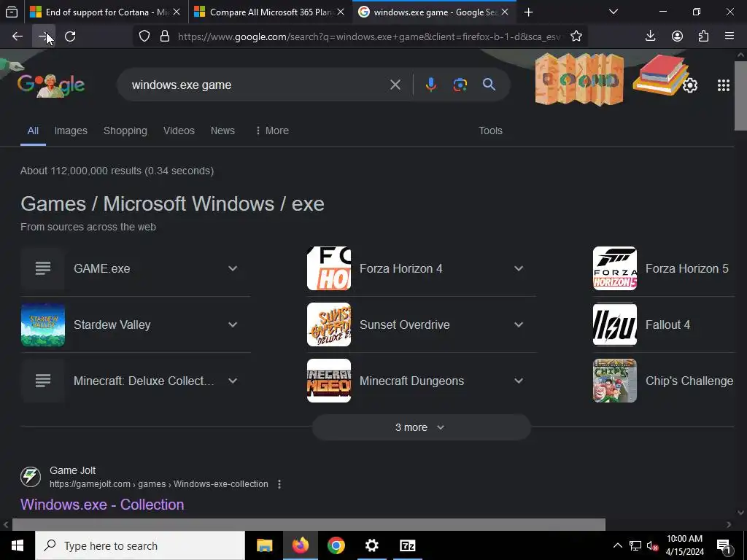Open File Explorer from taskbar
Image resolution: width=747 pixels, height=560 pixels.
click(x=264, y=545)
